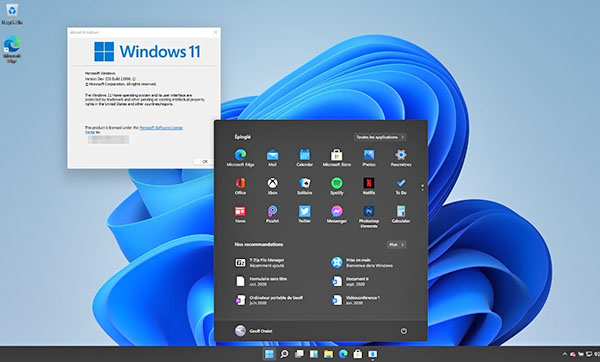The image size is (600, 362).
Task: Launch Edge from the taskbar
Action: tap(343, 354)
